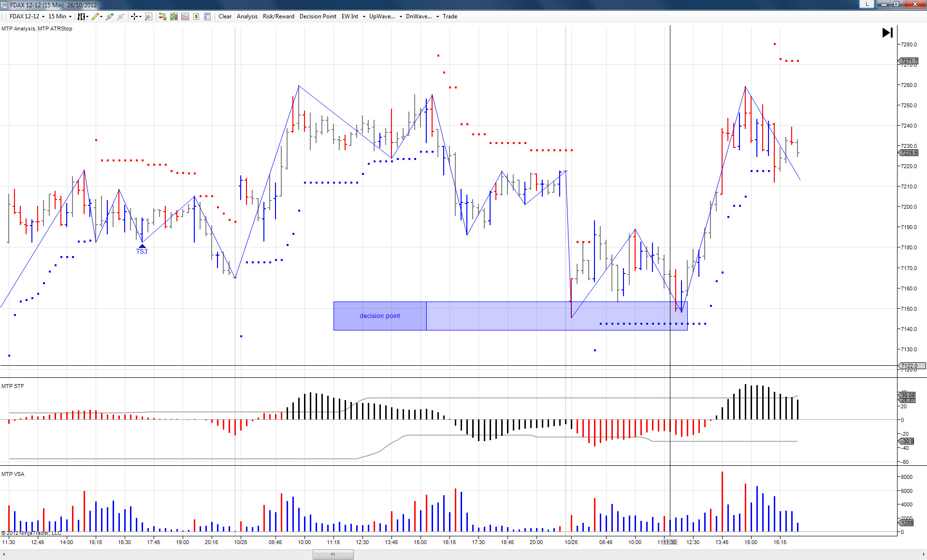The width and height of the screenshot is (927, 560).
Task: Click the Clear toolbar button
Action: (225, 16)
